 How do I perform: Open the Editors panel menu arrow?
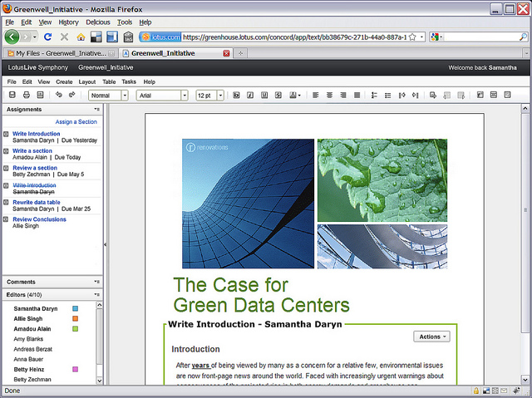click(97, 295)
